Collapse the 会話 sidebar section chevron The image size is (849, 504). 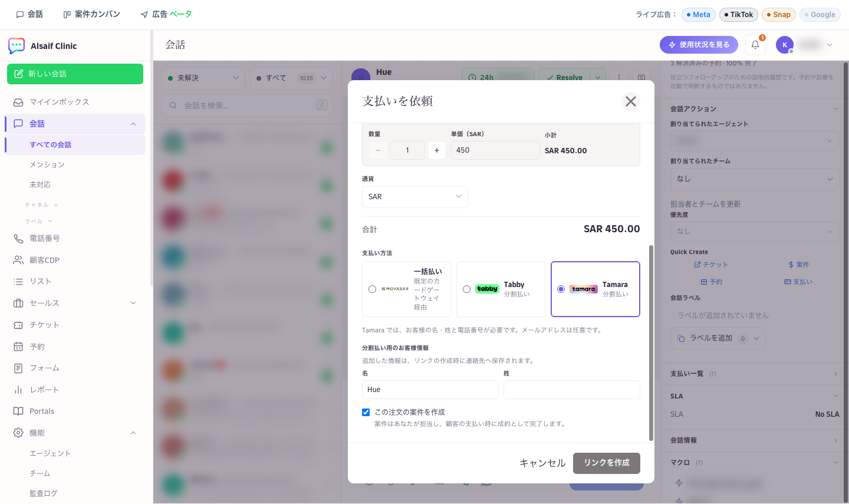tap(133, 124)
